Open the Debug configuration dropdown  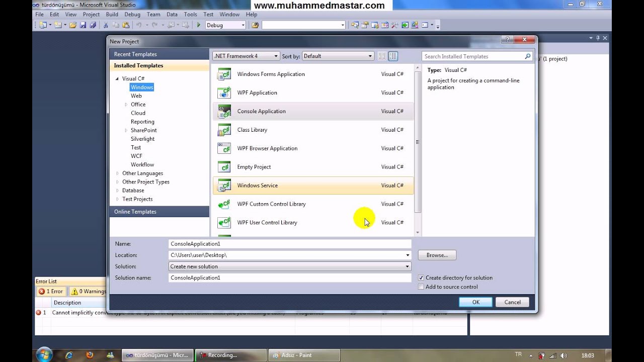[x=243, y=25]
